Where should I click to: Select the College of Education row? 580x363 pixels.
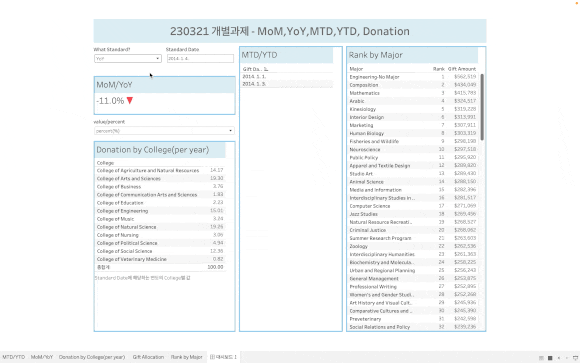pyautogui.click(x=160, y=203)
